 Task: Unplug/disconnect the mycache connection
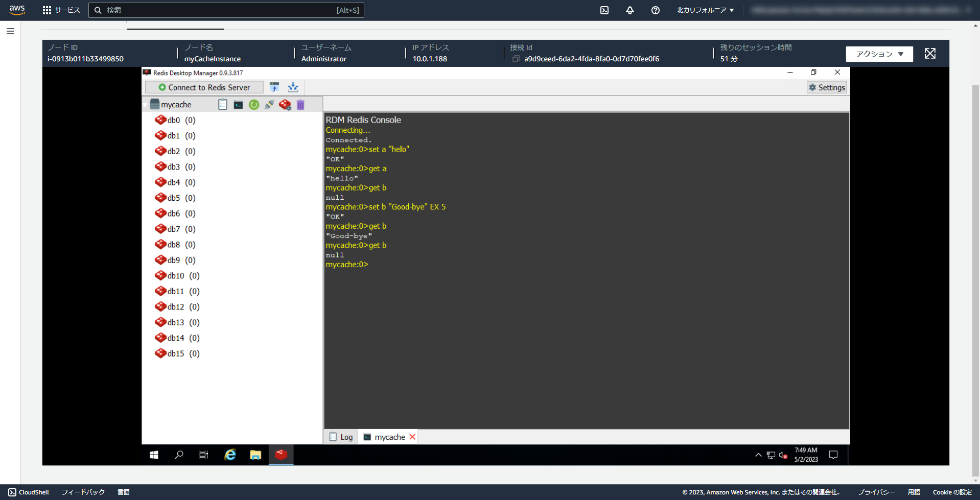269,104
